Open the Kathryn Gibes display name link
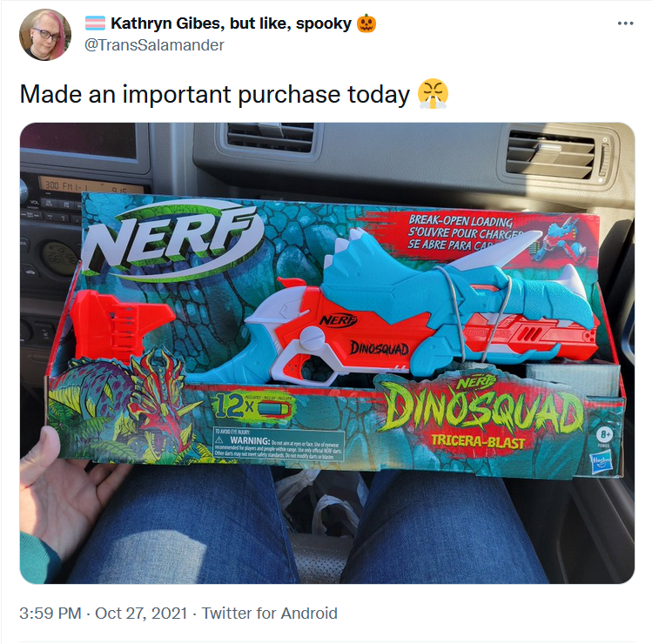The image size is (652, 644). pos(231,23)
